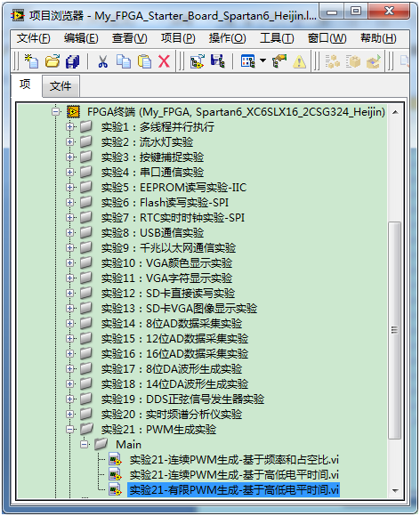Image resolution: width=420 pixels, height=516 pixels.
Task: Expand the 实验5 EEPROM读写实验 folder
Action: pyautogui.click(x=69, y=187)
